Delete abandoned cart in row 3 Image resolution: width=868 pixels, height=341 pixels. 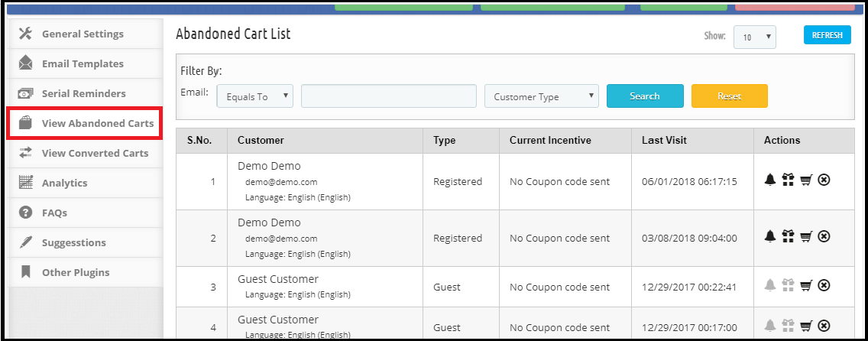[x=824, y=285]
